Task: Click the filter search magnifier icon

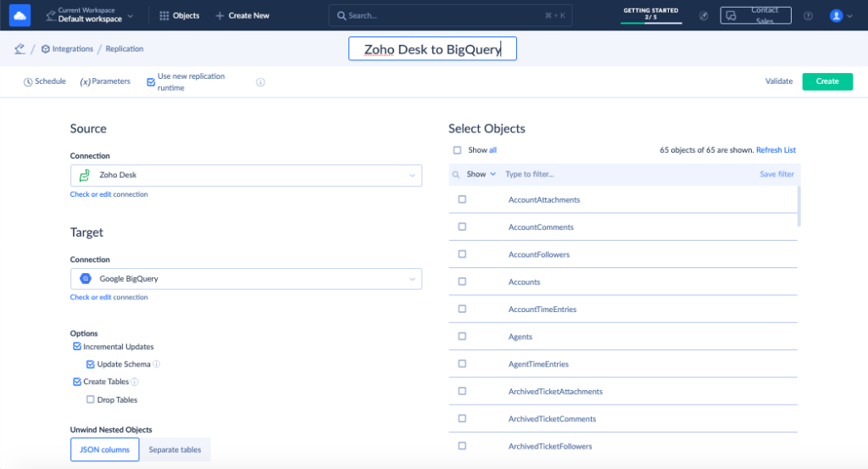Action: click(455, 175)
